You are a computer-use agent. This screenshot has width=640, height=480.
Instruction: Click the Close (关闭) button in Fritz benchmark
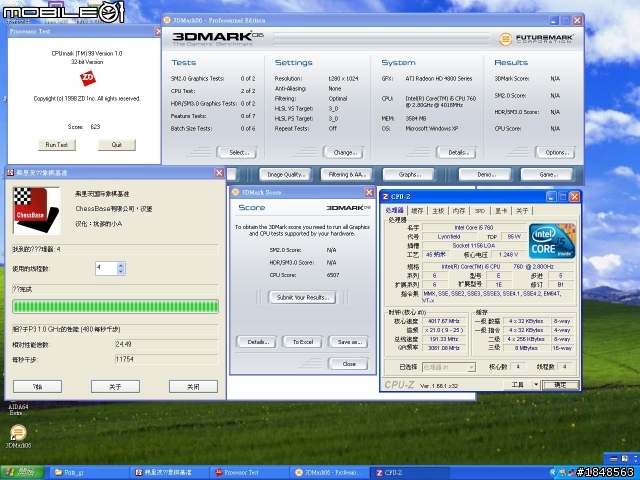[x=193, y=387]
